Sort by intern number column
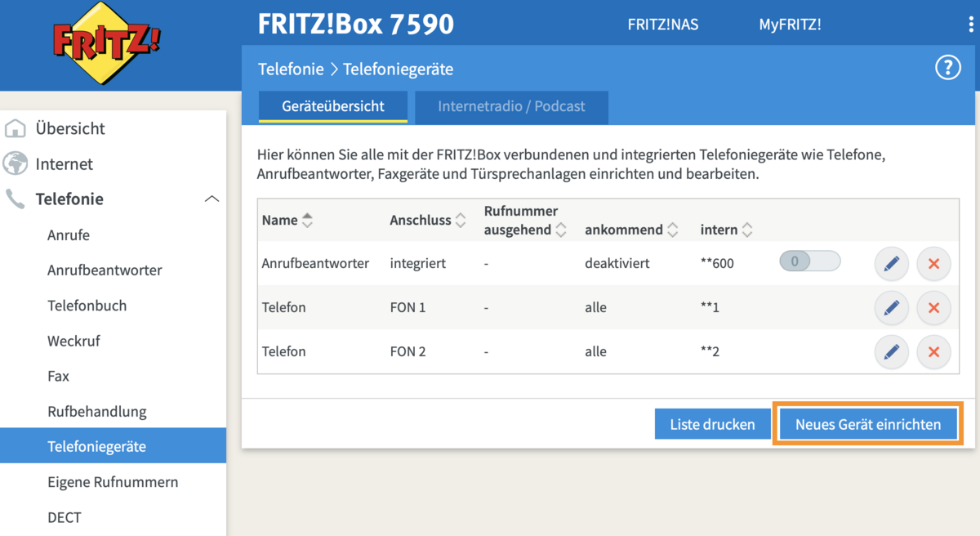980x536 pixels. pyautogui.click(x=746, y=230)
